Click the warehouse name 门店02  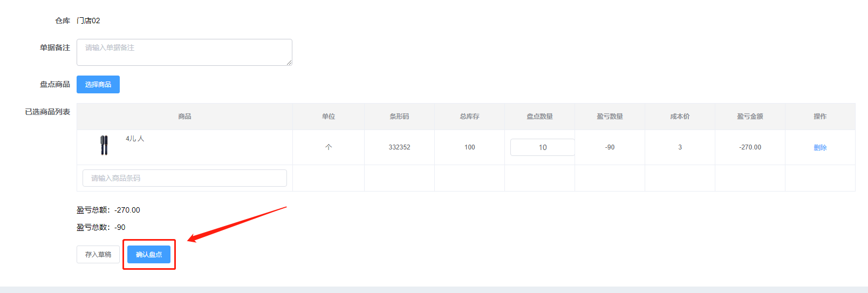(88, 21)
